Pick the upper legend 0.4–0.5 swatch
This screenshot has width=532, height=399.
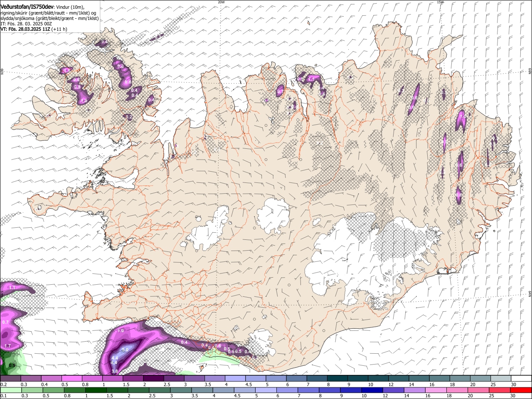51,378
